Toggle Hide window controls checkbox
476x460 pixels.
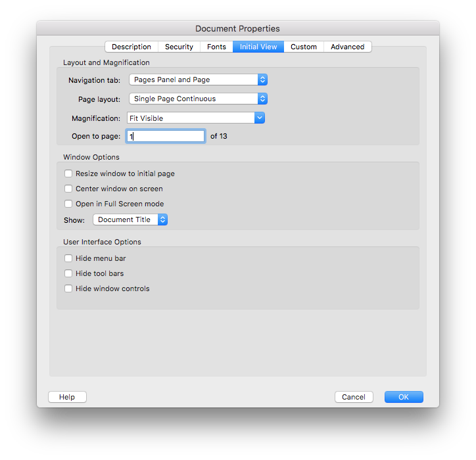(68, 289)
